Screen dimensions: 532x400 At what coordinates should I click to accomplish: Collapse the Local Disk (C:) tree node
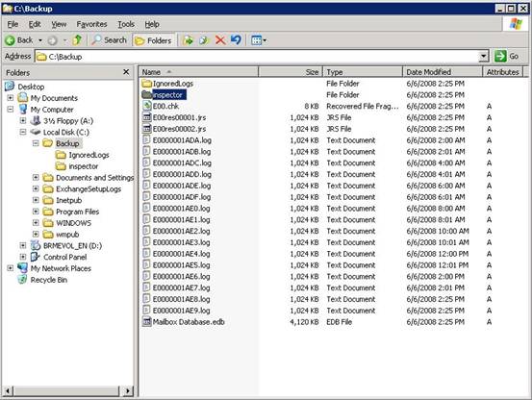coord(23,132)
